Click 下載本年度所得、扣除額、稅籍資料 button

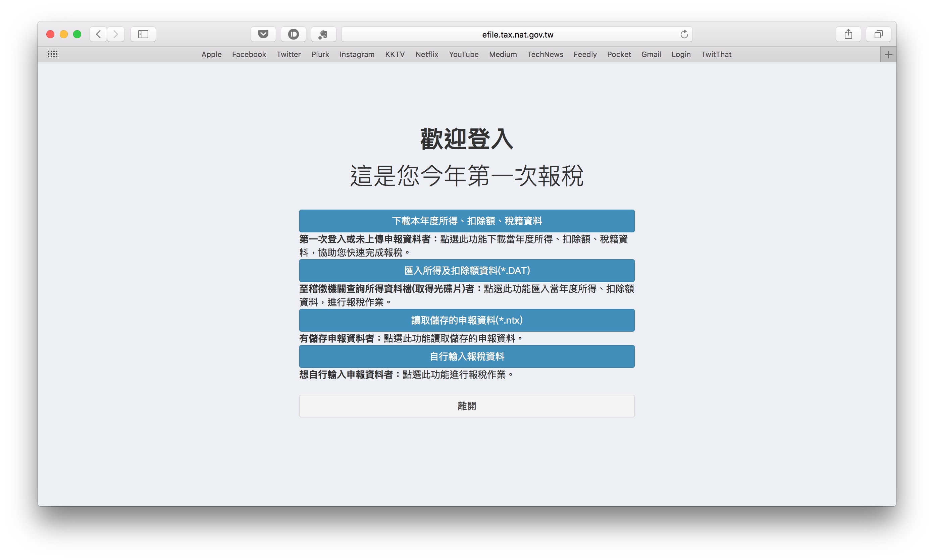[x=467, y=221]
